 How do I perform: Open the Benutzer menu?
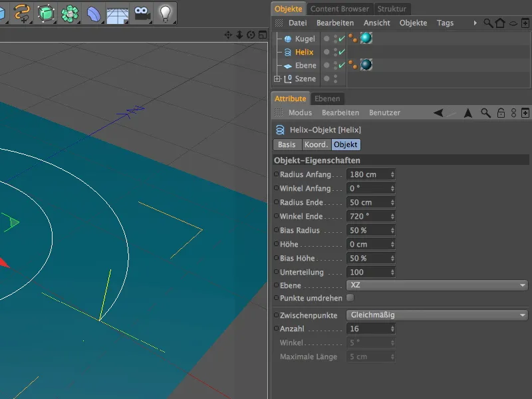[384, 112]
